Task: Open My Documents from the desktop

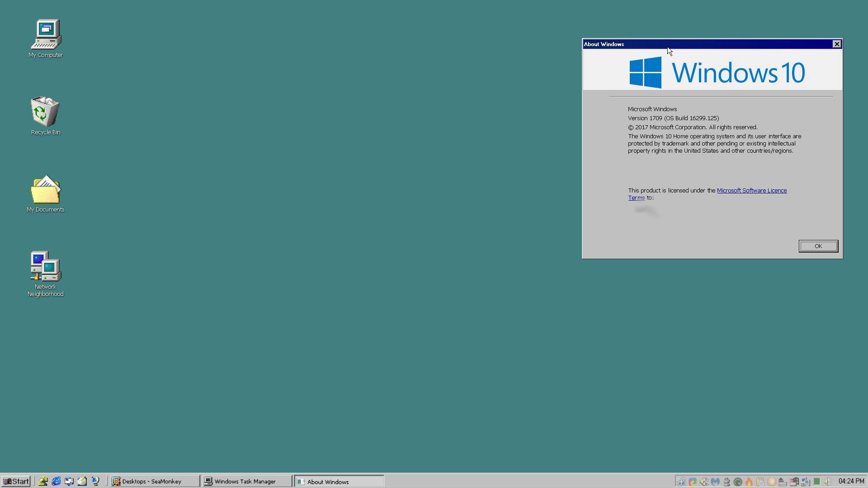Action: tap(45, 190)
